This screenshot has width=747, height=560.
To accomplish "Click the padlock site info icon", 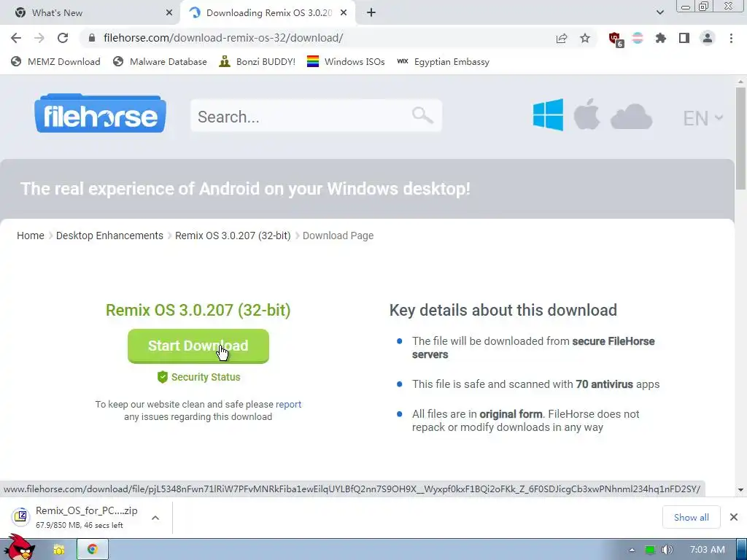I will pyautogui.click(x=92, y=38).
